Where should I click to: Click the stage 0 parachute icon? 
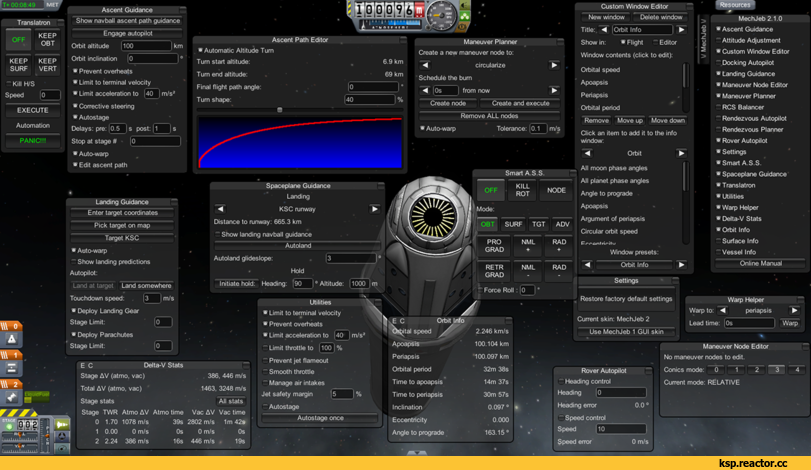(x=12, y=339)
